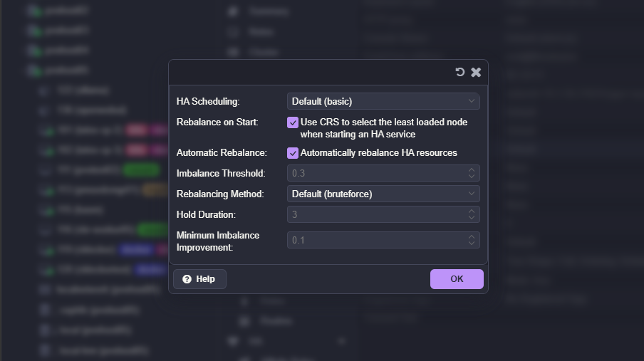644x361 pixels.
Task: Disable the Automatic Rebalance checkbox
Action: [293, 153]
